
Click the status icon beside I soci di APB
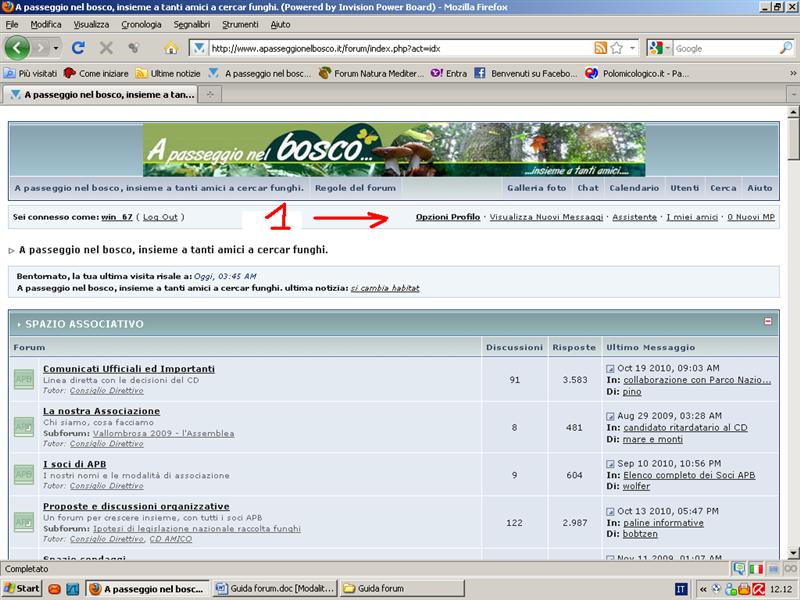(x=23, y=474)
